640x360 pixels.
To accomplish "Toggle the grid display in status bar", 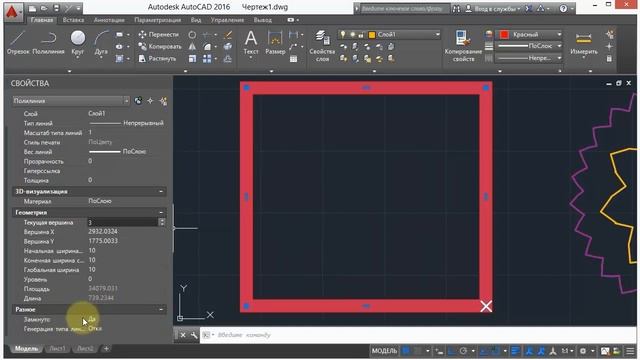I will [x=406, y=351].
